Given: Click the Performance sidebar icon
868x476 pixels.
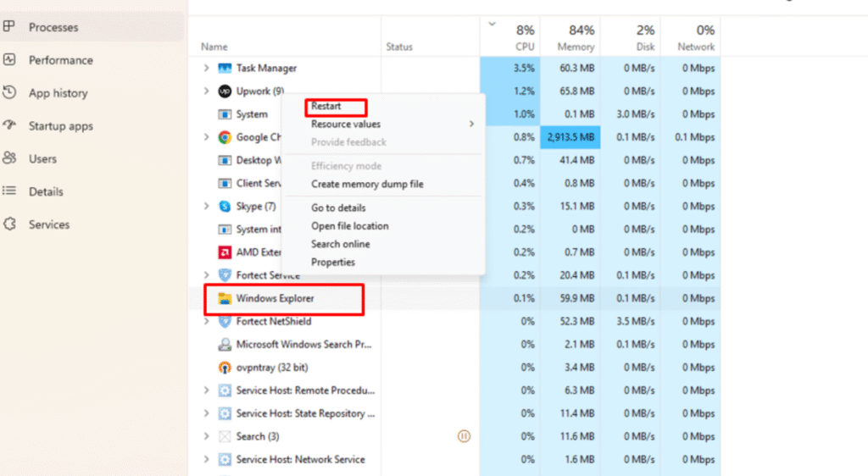Looking at the screenshot, I should coord(8,59).
